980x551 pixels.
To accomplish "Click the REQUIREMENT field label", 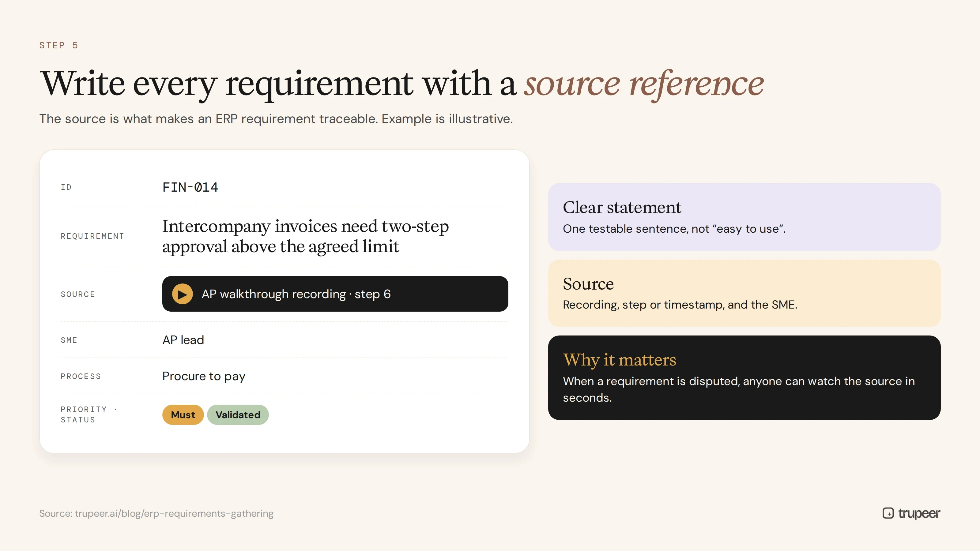I will 92,236.
